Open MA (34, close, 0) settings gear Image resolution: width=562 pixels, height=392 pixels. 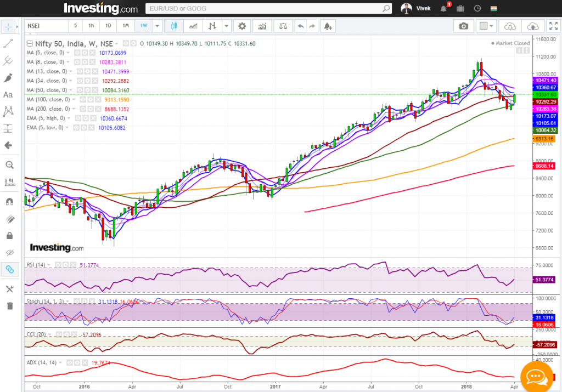(x=87, y=81)
